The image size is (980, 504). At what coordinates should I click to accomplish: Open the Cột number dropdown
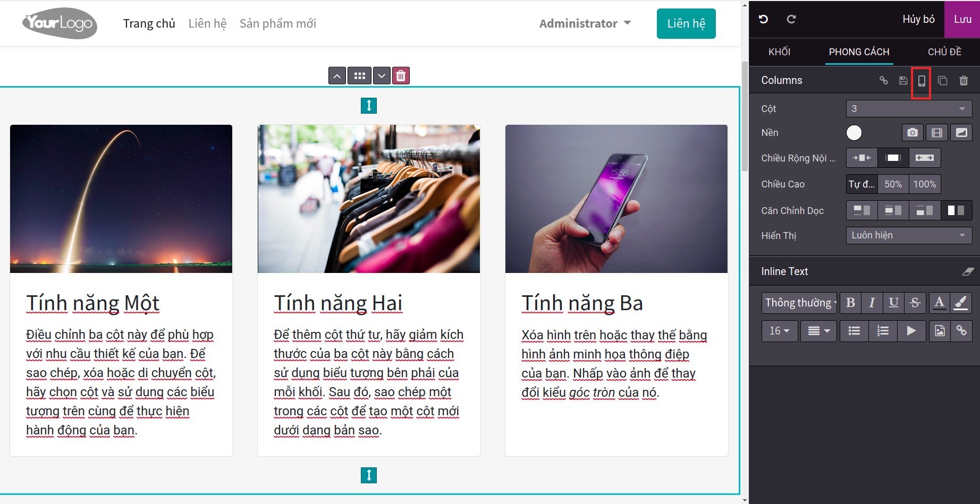pyautogui.click(x=909, y=109)
